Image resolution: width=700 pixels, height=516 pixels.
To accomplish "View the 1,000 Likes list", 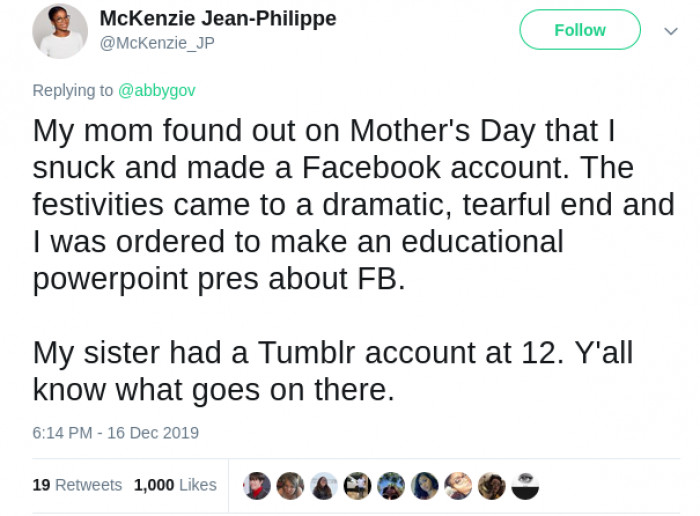I will click(x=175, y=485).
